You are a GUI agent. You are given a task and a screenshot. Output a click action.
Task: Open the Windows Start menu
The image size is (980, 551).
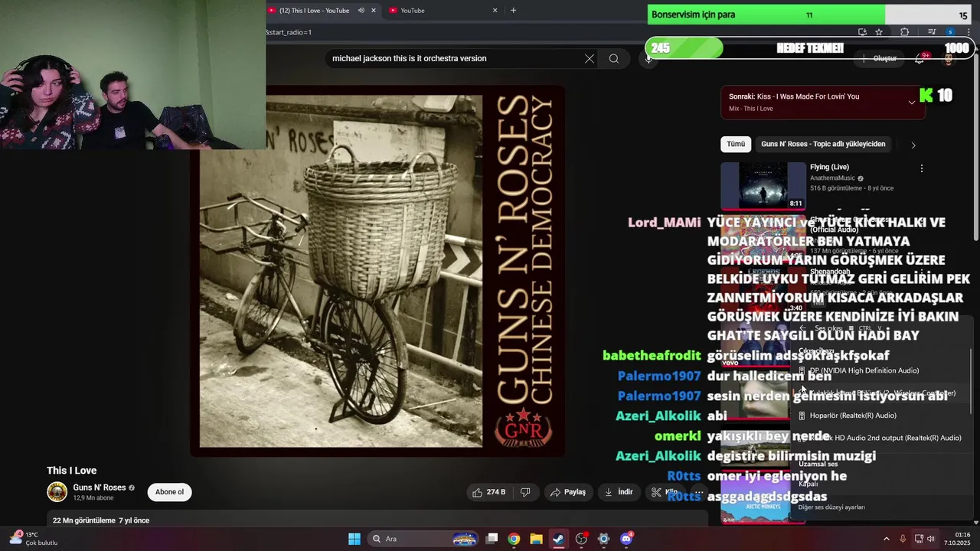pos(354,539)
